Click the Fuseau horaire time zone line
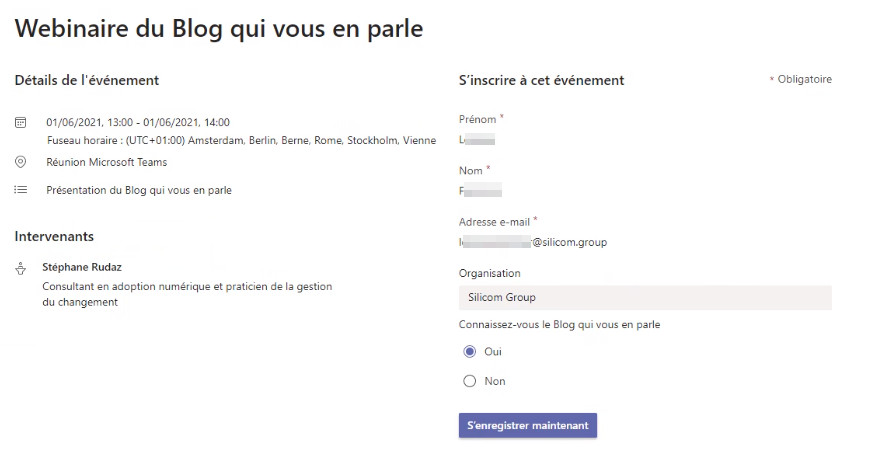Image resolution: width=895 pixels, height=476 pixels. point(241,140)
